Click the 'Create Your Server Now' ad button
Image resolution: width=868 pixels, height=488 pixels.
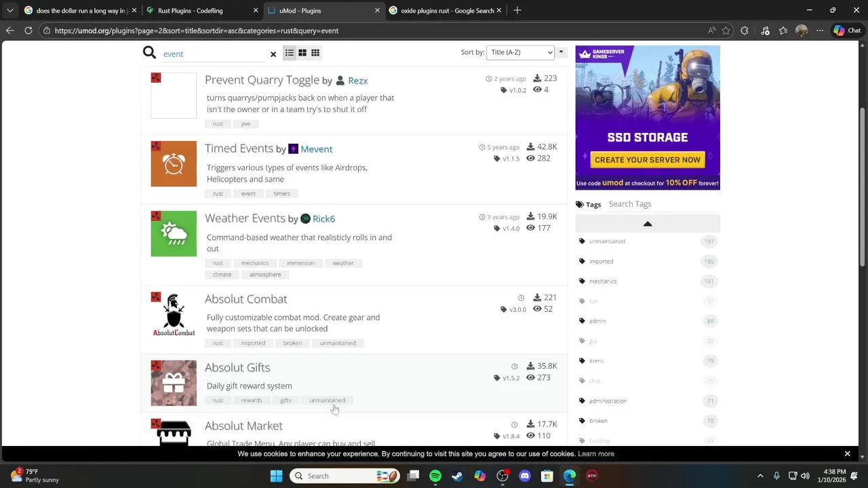click(648, 160)
